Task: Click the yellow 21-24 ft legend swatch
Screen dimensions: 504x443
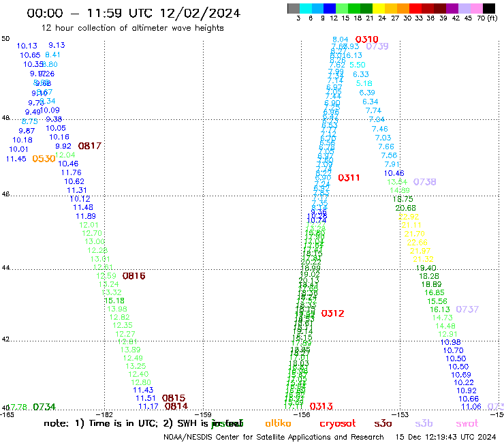Action: pos(379,8)
